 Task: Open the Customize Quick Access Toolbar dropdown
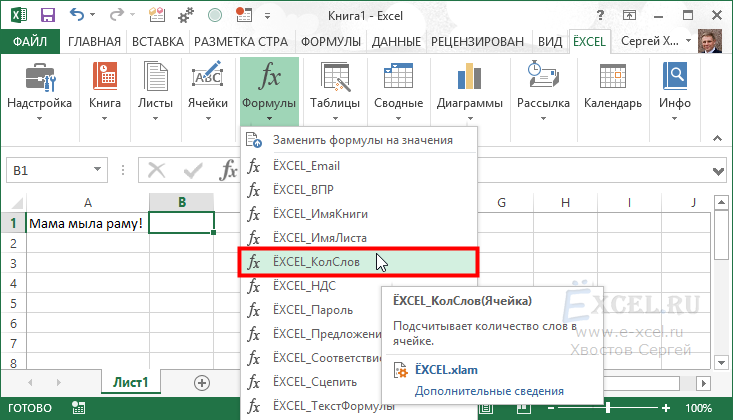pos(267,16)
